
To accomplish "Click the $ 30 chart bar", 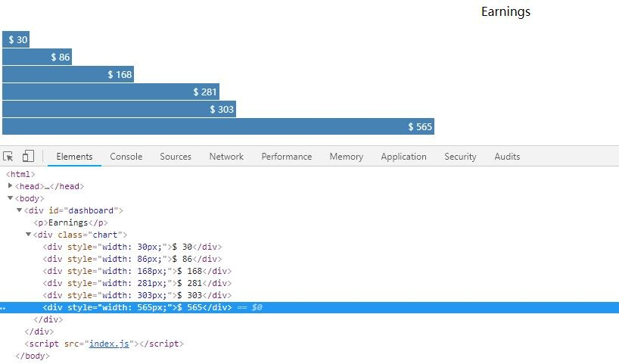I will [16, 39].
